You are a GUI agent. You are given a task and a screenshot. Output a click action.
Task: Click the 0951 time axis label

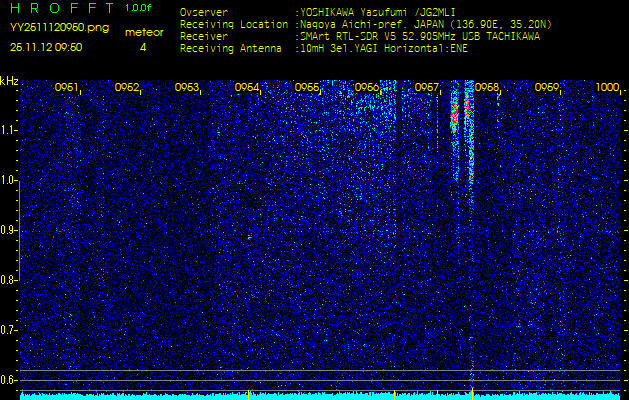(x=66, y=87)
